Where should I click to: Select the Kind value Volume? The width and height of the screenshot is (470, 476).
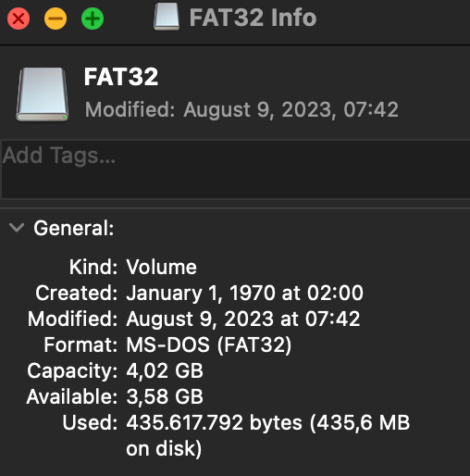(162, 267)
